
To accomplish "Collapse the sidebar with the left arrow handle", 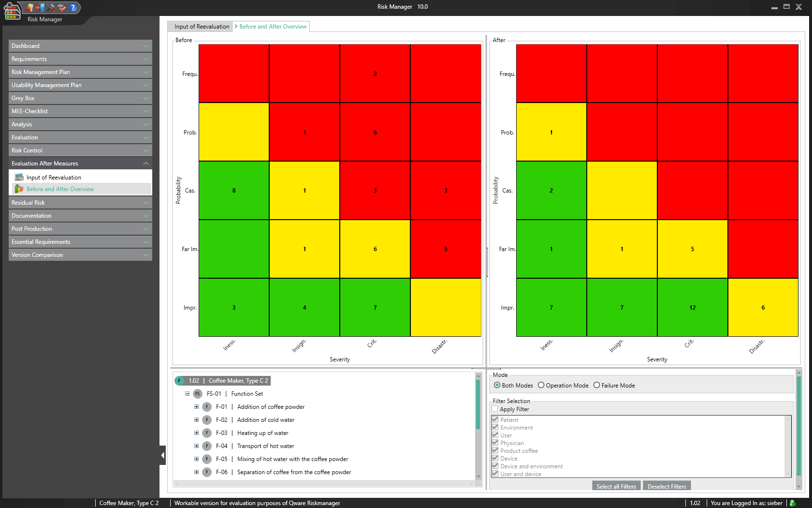I will (x=162, y=455).
